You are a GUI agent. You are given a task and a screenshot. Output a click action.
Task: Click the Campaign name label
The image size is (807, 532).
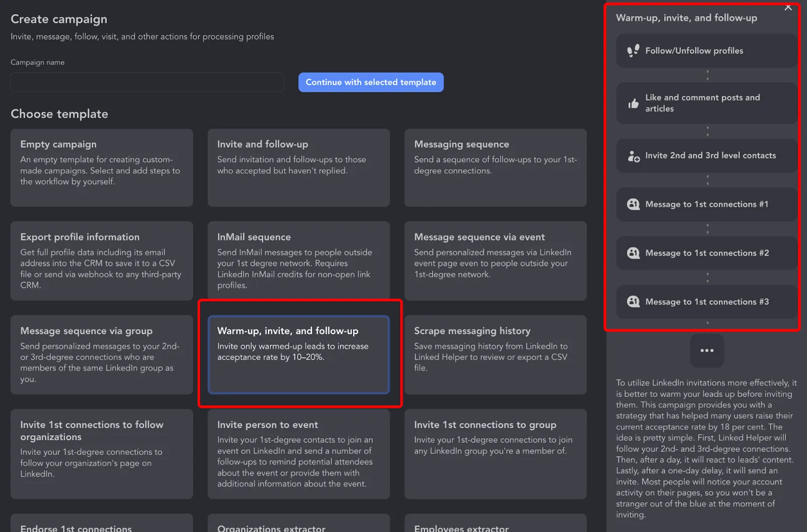coord(37,63)
